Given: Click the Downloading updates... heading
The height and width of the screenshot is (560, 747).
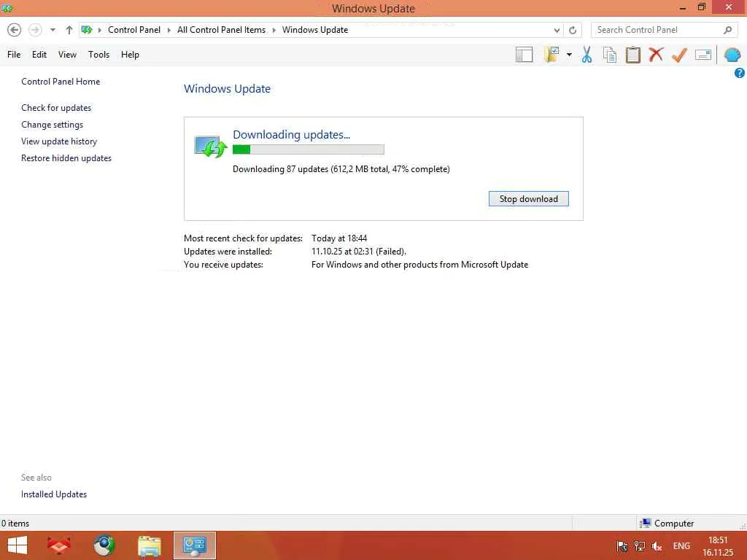Looking at the screenshot, I should pyautogui.click(x=292, y=135).
